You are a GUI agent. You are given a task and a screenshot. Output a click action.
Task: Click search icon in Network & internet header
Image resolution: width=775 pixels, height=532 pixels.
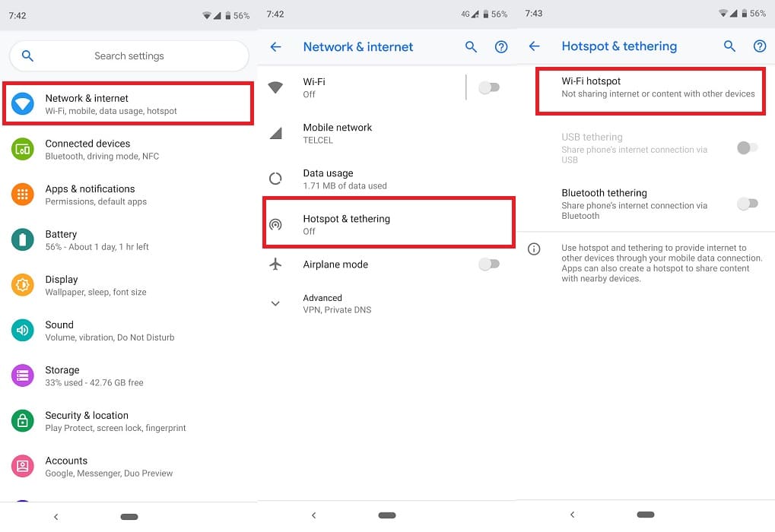pyautogui.click(x=471, y=47)
